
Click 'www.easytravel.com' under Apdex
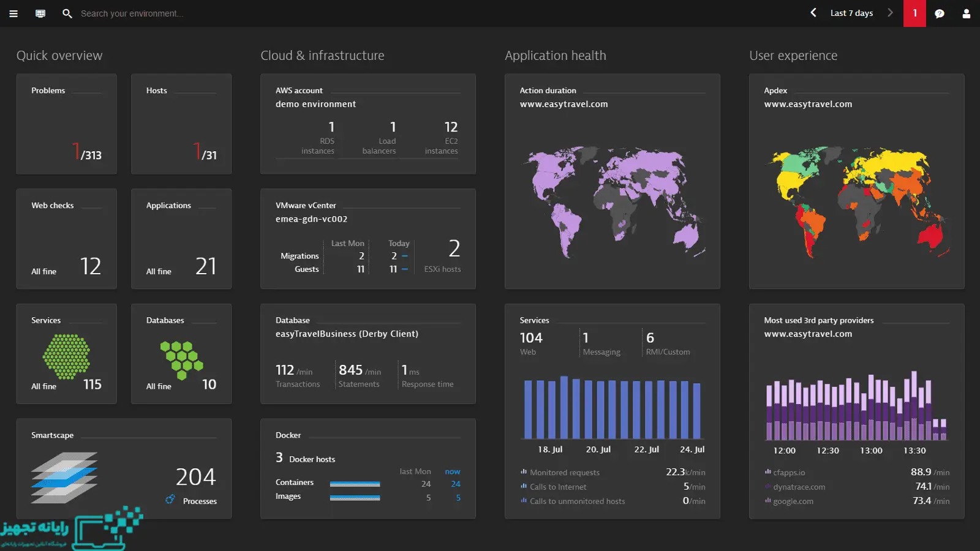(x=808, y=104)
